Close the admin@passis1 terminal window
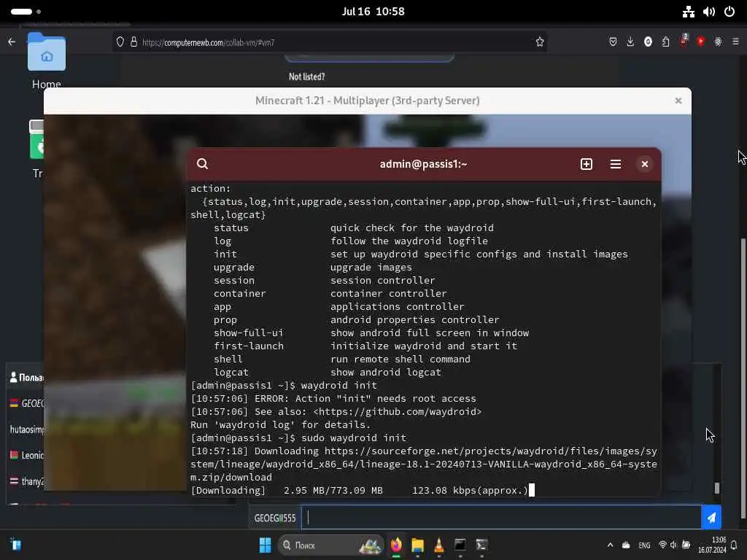The height and width of the screenshot is (560, 747). coord(645,164)
